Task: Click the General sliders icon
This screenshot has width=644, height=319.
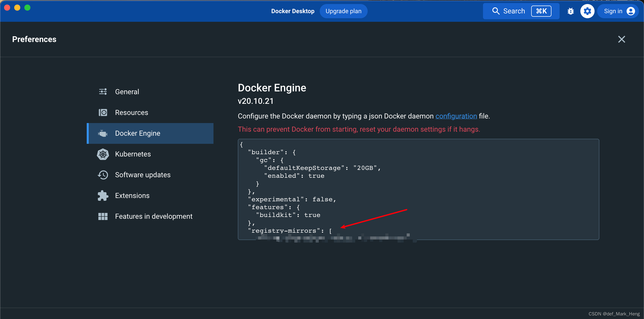Action: 103,92
